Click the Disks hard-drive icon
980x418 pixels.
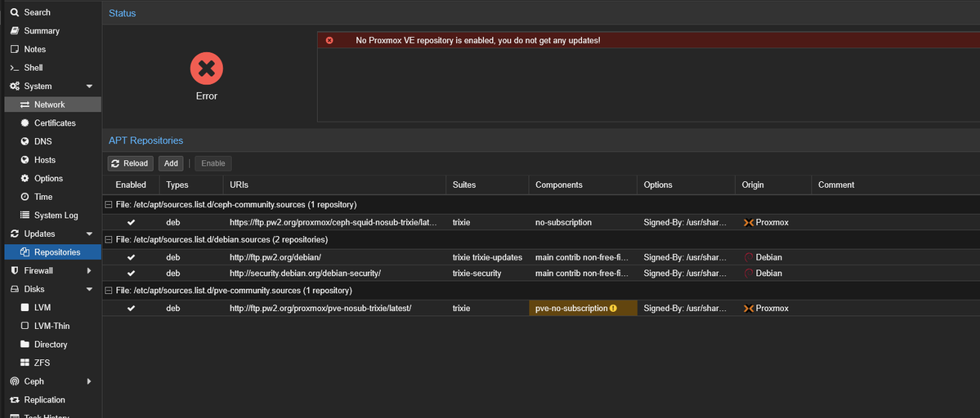(15, 289)
